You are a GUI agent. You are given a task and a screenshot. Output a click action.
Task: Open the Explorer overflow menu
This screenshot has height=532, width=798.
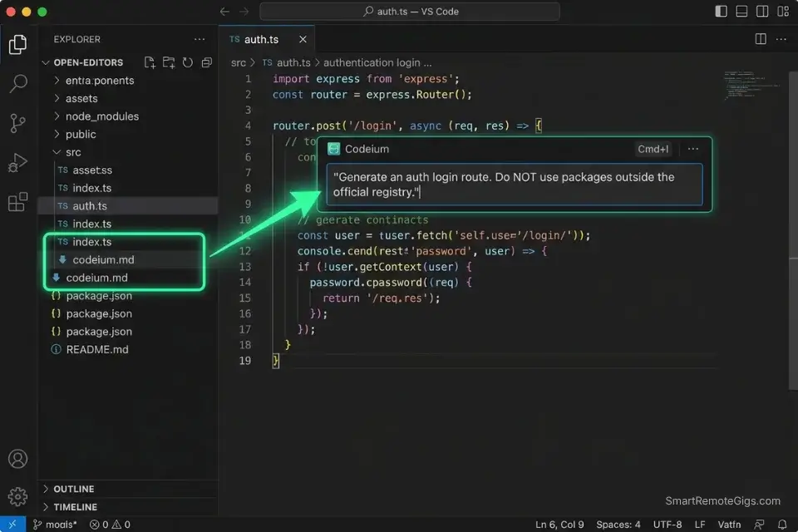pyautogui.click(x=199, y=38)
